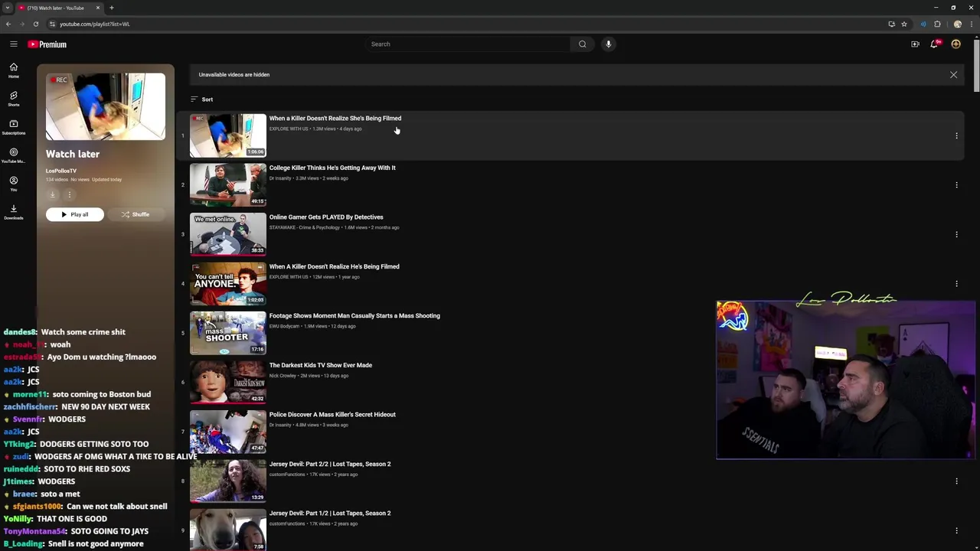
Task: Open STAYAWAKE channel link
Action: 305,227
